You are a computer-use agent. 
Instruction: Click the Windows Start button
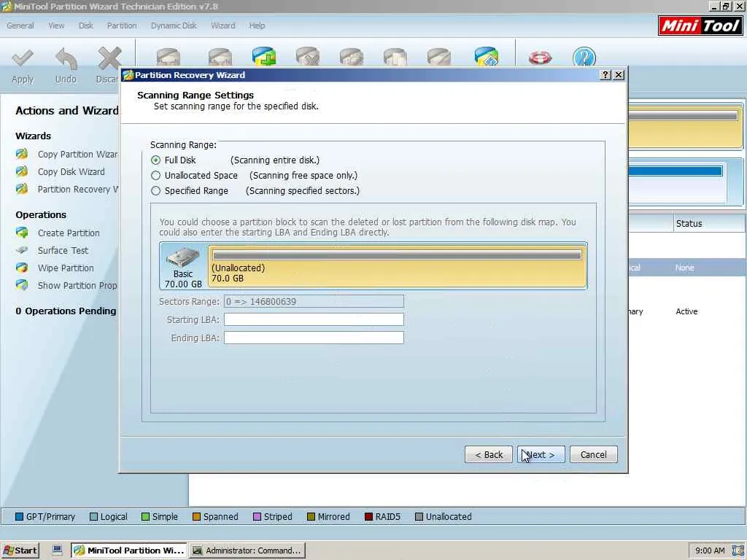point(20,551)
